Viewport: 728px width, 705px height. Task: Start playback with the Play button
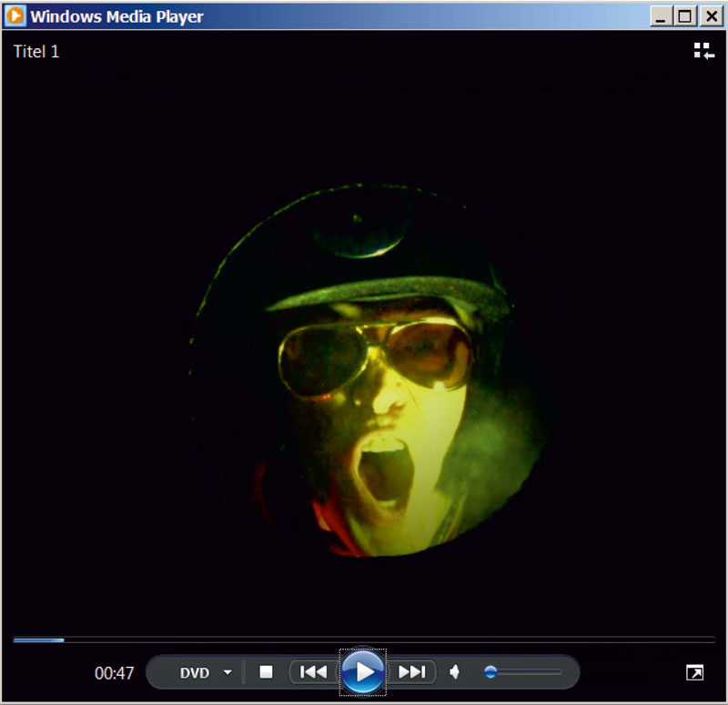(362, 671)
